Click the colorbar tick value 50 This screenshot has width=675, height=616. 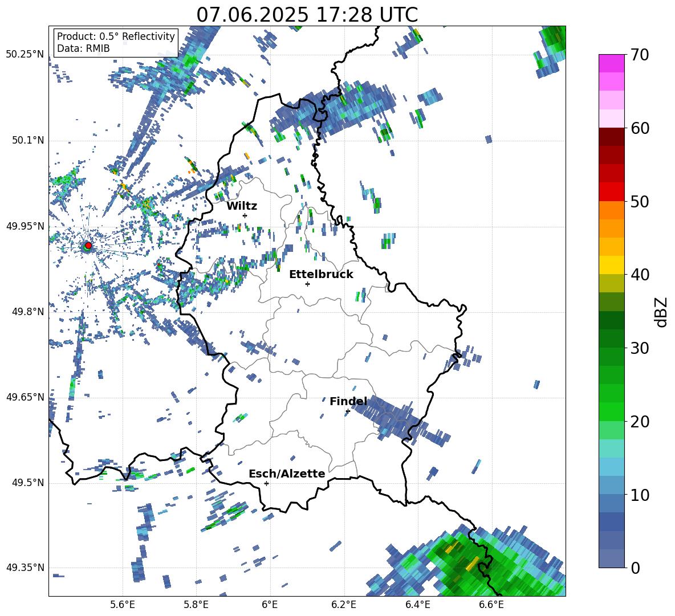(x=640, y=201)
